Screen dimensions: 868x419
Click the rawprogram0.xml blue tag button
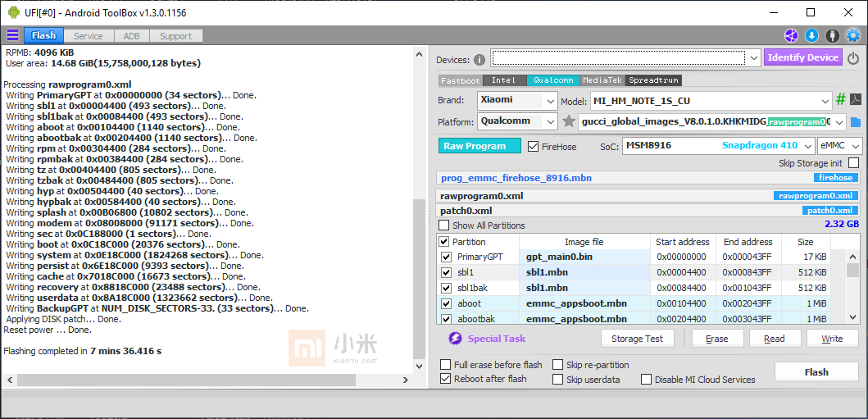pos(816,196)
